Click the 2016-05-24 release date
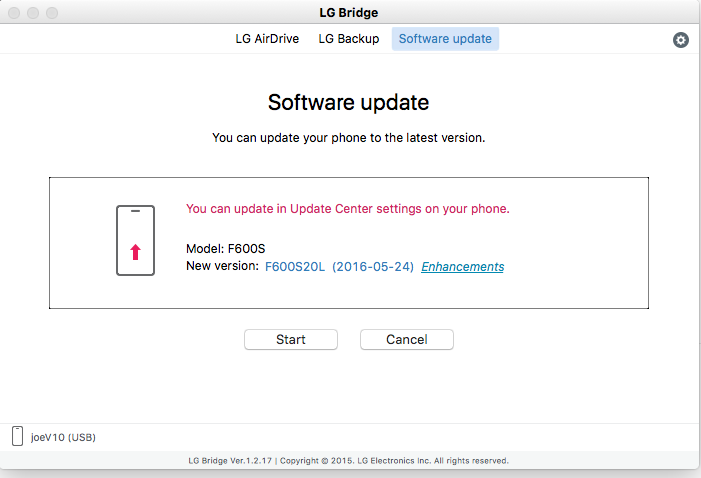The image size is (701, 478). click(x=373, y=267)
